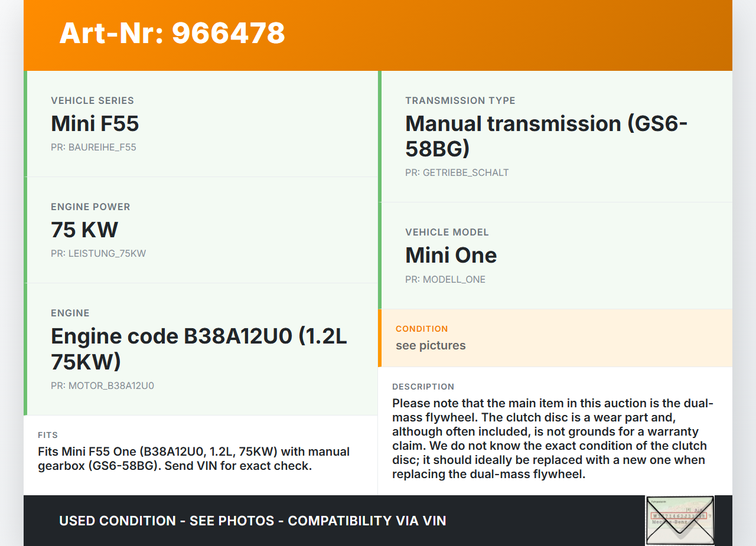
Task: Click the orange 'CONDITION' label
Action: coord(422,329)
